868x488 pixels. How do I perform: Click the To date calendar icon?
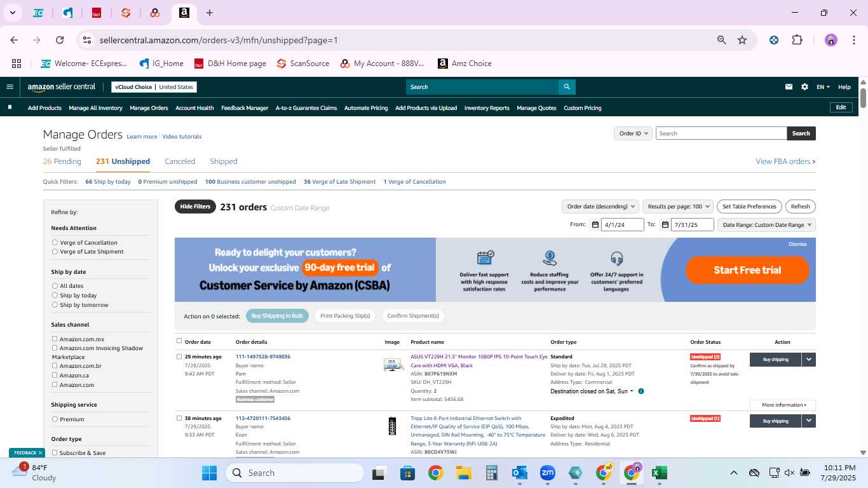point(665,224)
